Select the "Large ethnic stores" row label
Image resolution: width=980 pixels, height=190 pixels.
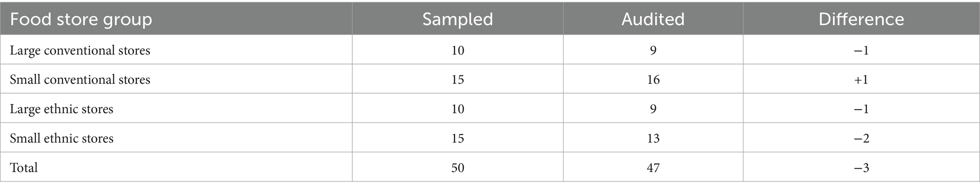tap(62, 109)
